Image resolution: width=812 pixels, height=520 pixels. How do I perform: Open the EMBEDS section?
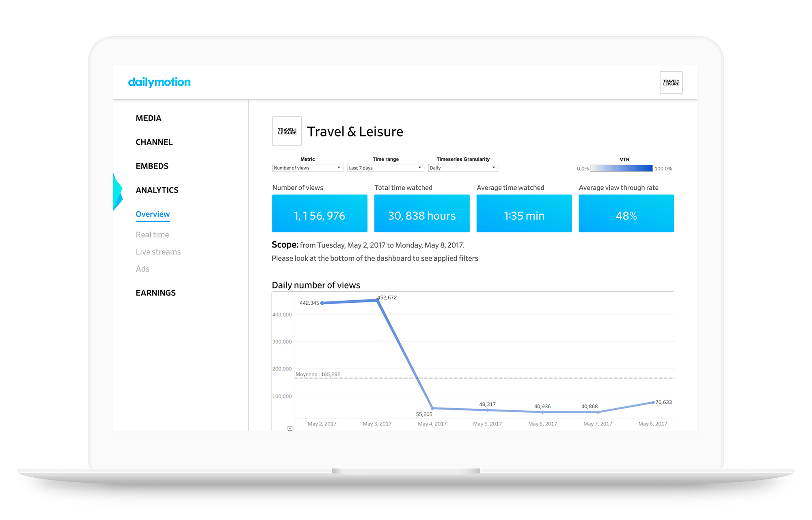point(152,166)
